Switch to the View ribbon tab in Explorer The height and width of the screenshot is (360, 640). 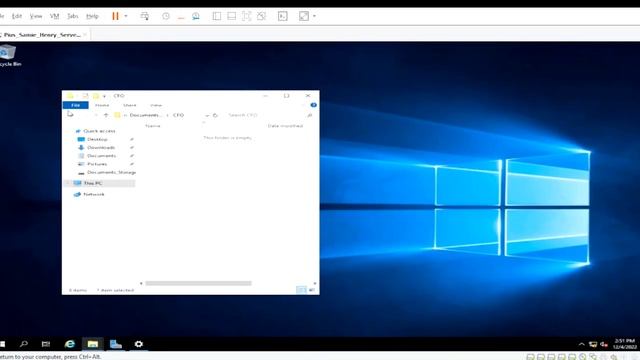click(x=156, y=105)
